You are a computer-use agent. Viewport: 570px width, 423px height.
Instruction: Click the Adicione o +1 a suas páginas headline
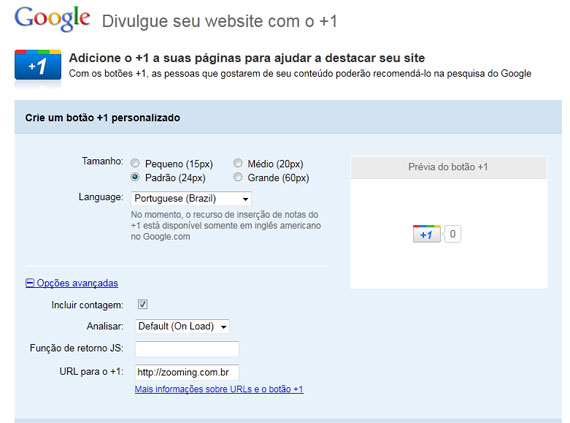[247, 58]
